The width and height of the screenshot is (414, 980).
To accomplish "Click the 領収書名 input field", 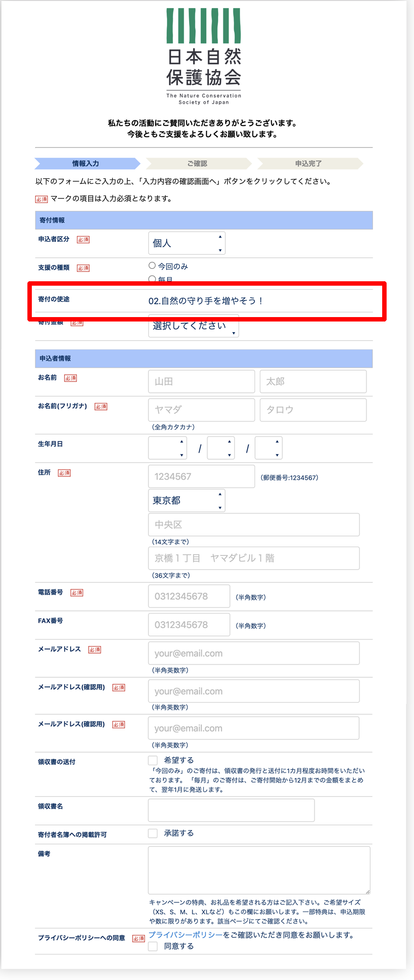I will [232, 811].
